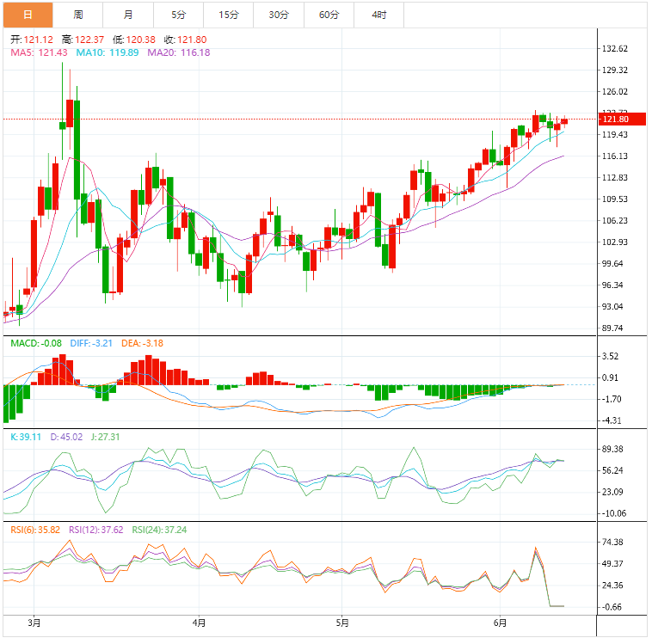Click the MA10 indicator label
652x644 pixels.
pyautogui.click(x=108, y=52)
